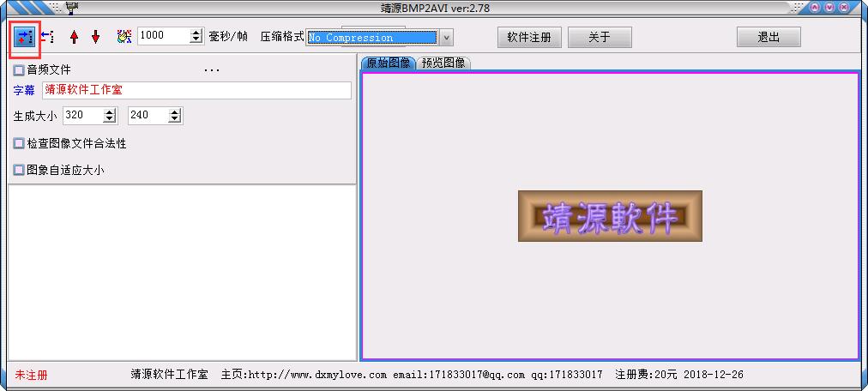
Task: Open the 关于 about dialog
Action: click(600, 37)
